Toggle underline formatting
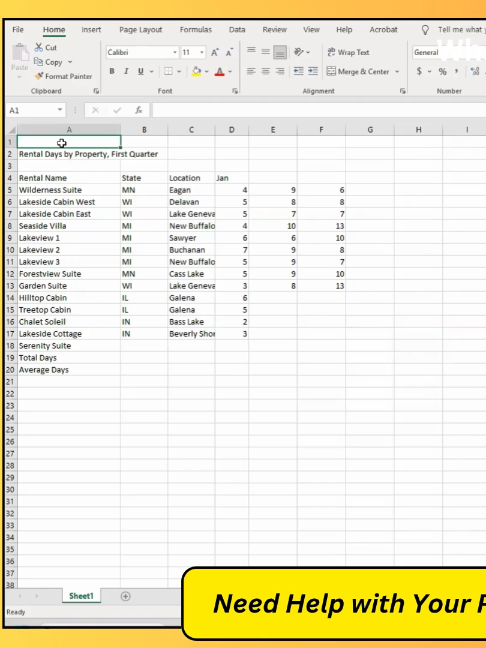This screenshot has height=648, width=486. point(141,71)
